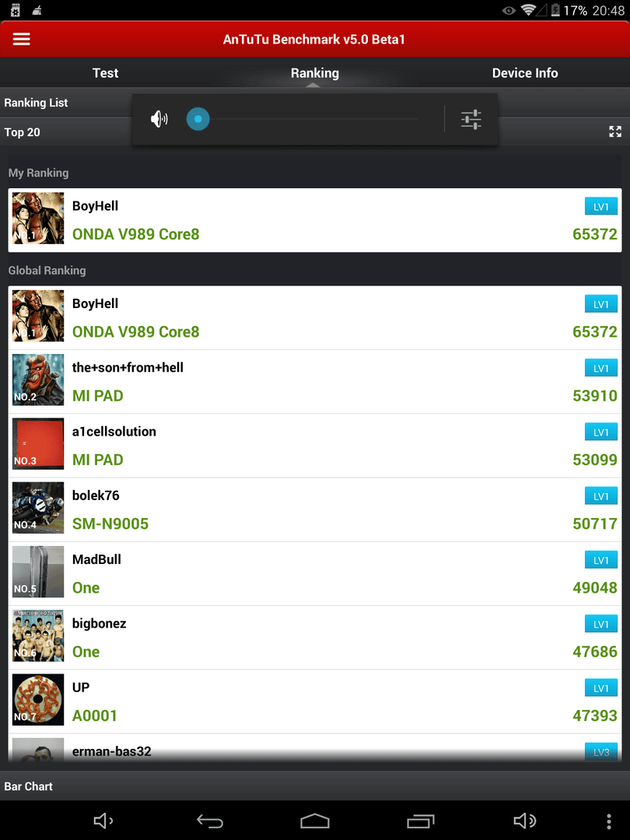Click the fullscreen expand icon beside Top 20

pyautogui.click(x=615, y=131)
